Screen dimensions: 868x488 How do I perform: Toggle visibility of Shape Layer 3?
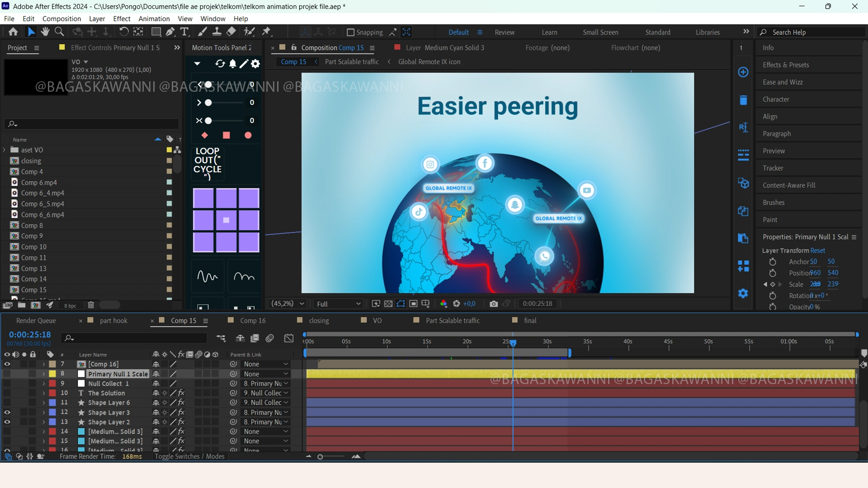(x=7, y=413)
